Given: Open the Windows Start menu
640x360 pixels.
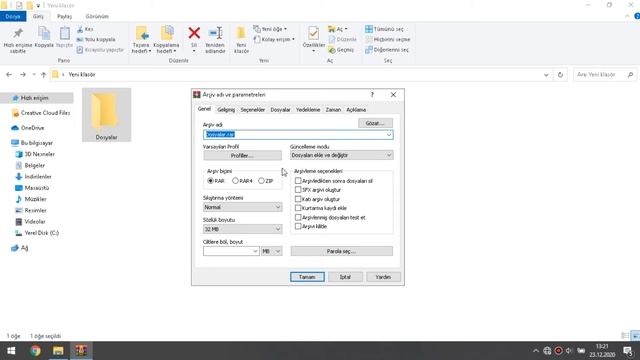Looking at the screenshot, I should (x=11, y=351).
